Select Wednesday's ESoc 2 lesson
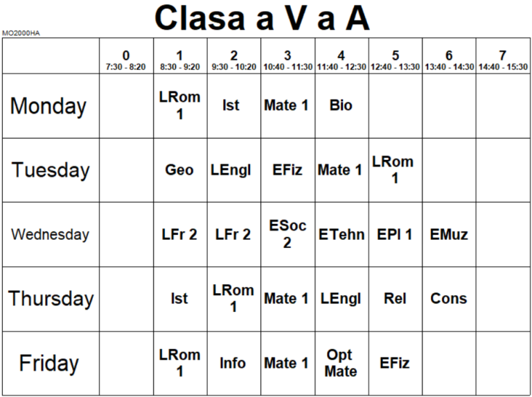 coord(287,234)
